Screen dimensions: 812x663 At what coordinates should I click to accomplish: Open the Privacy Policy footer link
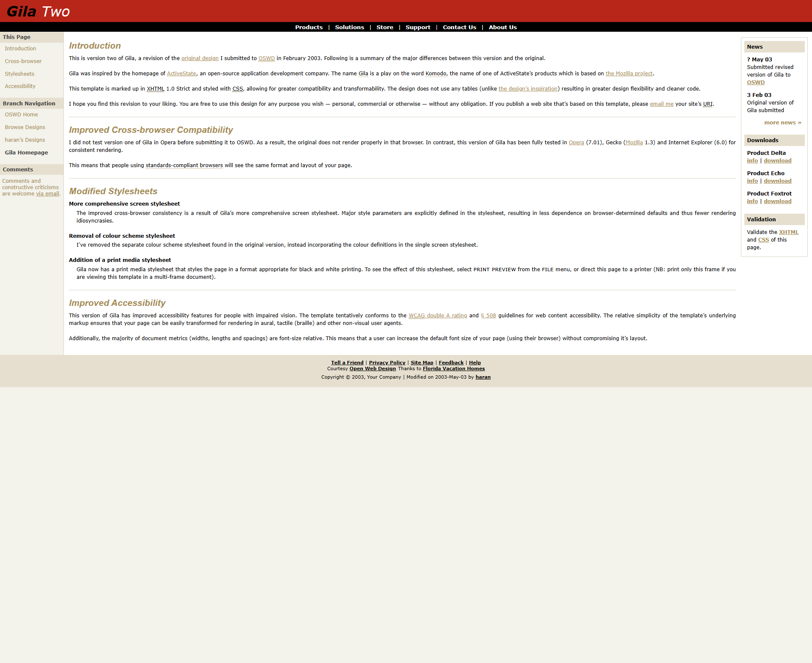point(387,363)
